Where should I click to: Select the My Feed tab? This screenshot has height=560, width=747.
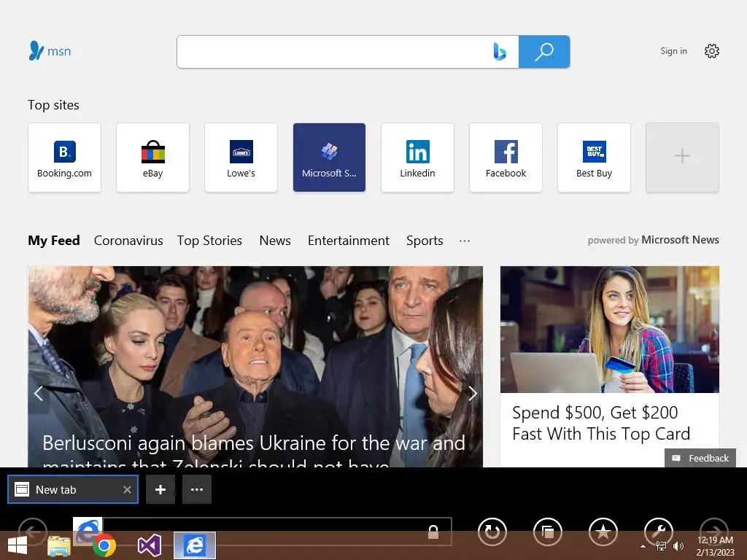click(54, 241)
